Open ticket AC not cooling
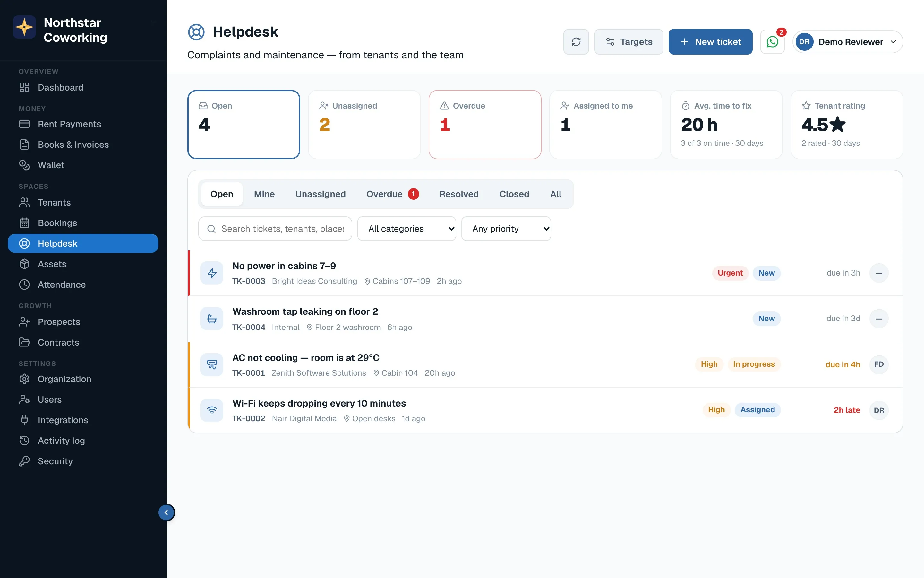 click(x=545, y=365)
